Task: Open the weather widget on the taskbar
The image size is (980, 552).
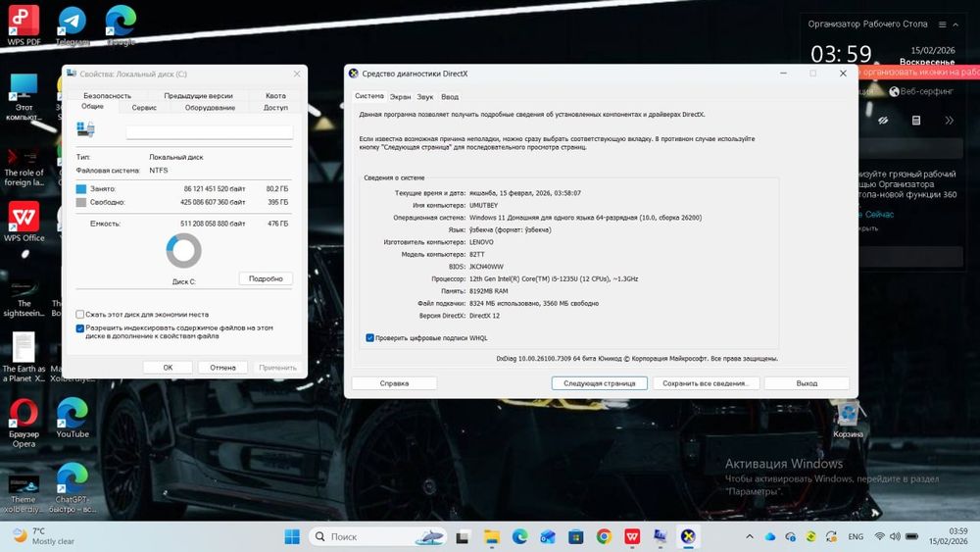Action: click(x=44, y=536)
